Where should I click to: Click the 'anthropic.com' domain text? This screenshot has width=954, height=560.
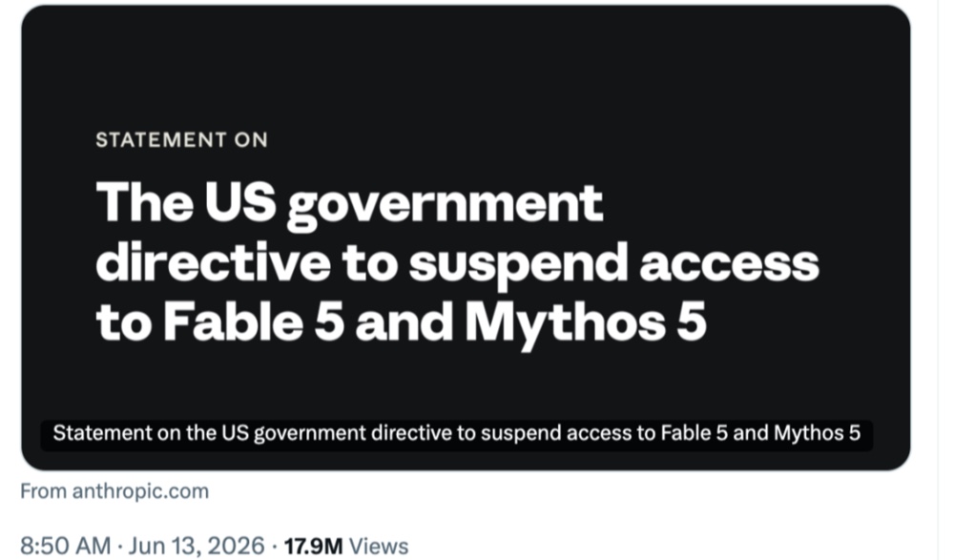pyautogui.click(x=140, y=491)
